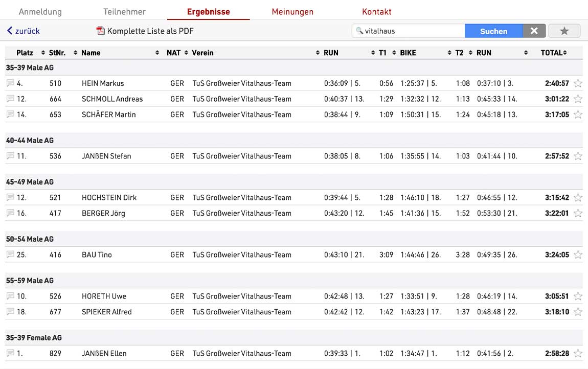Click the PDF icon next to Komplette Liste

point(101,31)
